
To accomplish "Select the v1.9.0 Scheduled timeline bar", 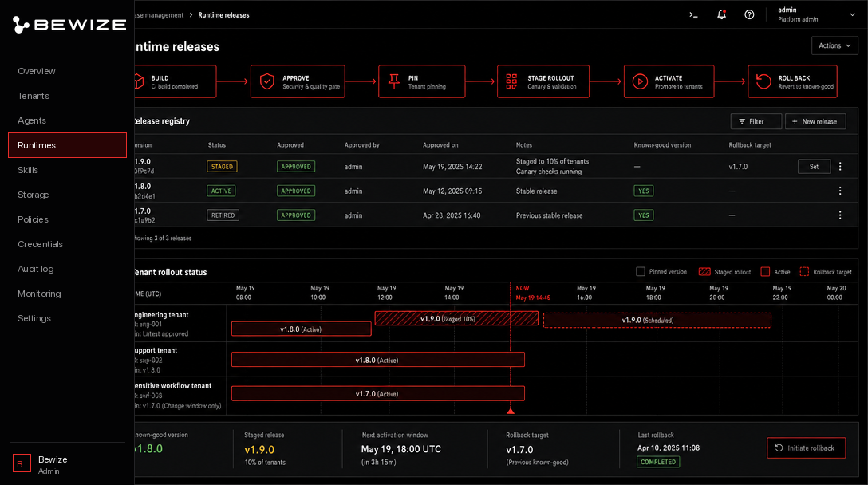I will coord(657,320).
